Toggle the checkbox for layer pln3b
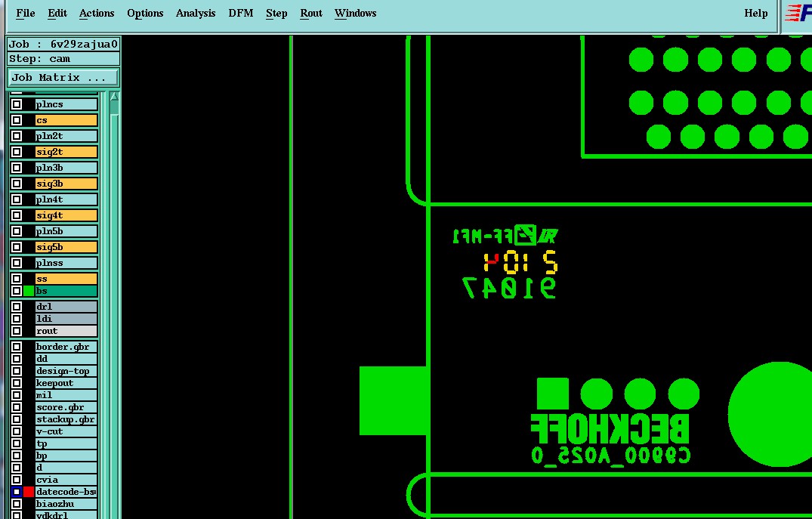This screenshot has height=519, width=812. pyautogui.click(x=17, y=168)
